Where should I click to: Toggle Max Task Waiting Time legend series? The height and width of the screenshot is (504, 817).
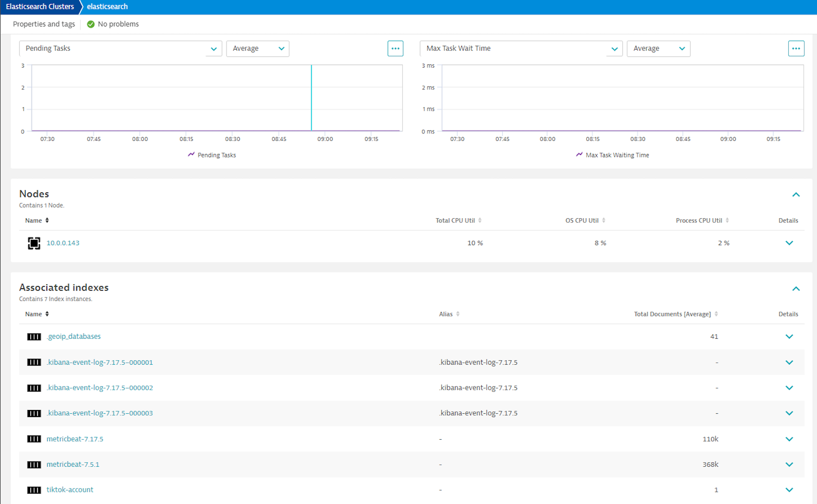pyautogui.click(x=612, y=155)
